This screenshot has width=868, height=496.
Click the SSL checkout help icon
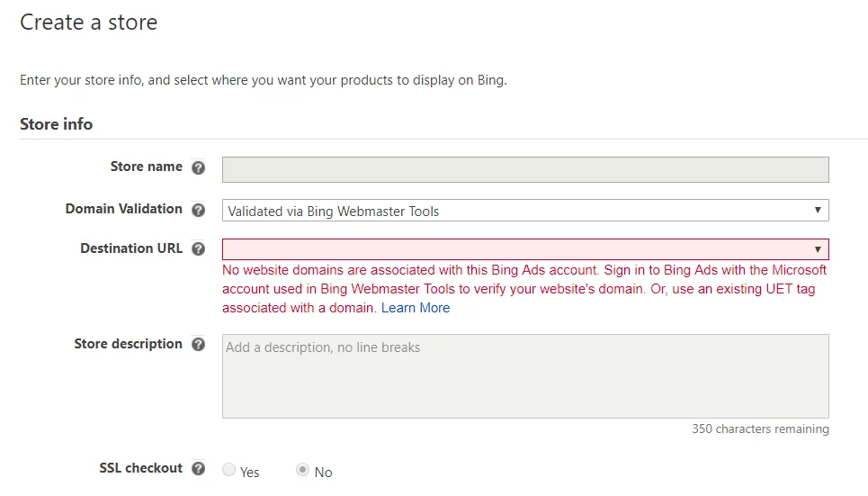coord(198,469)
